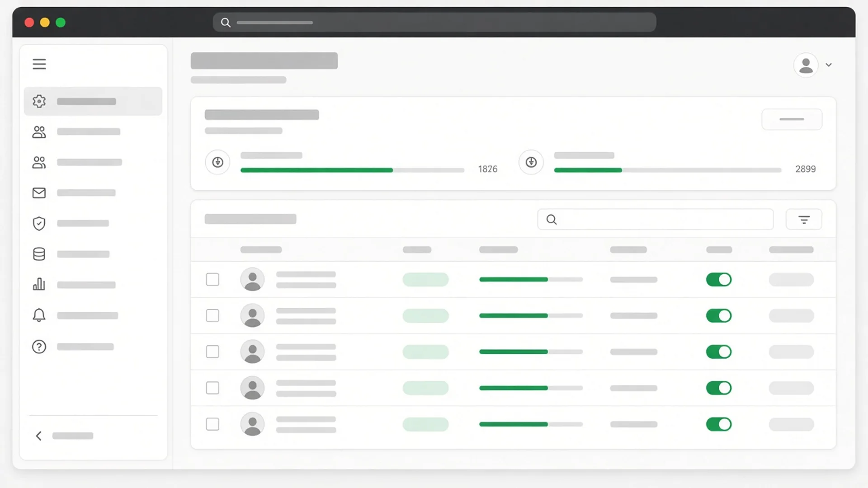868x488 pixels.
Task: Click the magnifier in the title bar search
Action: pos(226,23)
